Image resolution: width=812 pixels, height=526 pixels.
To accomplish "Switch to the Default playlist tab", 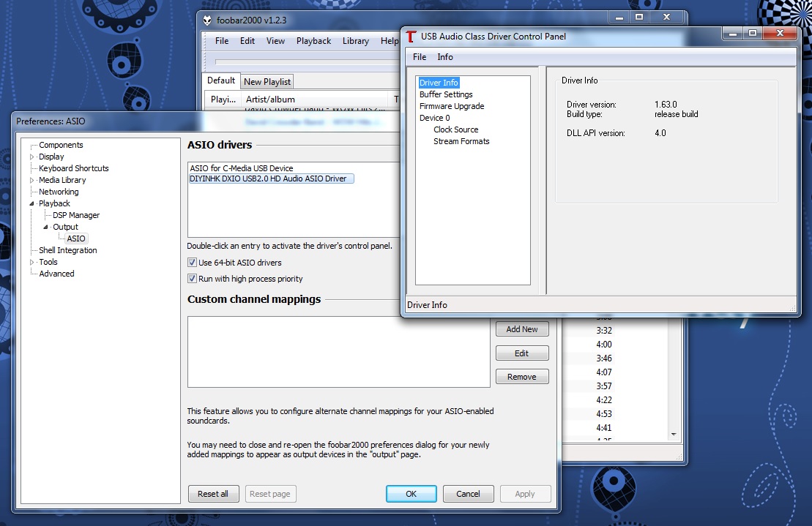I will [221, 80].
